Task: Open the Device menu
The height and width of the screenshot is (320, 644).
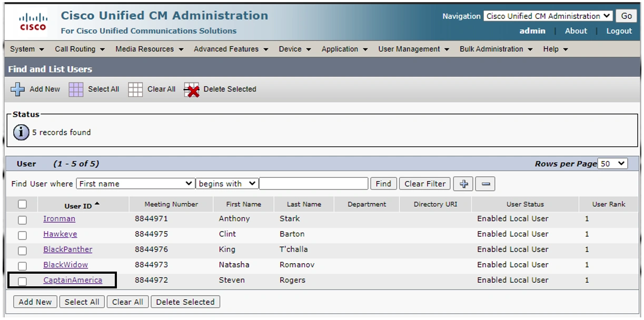Action: click(295, 49)
